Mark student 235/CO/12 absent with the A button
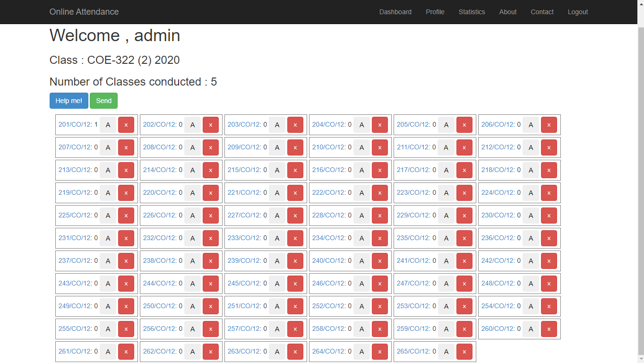The image size is (644, 363). 446,238
